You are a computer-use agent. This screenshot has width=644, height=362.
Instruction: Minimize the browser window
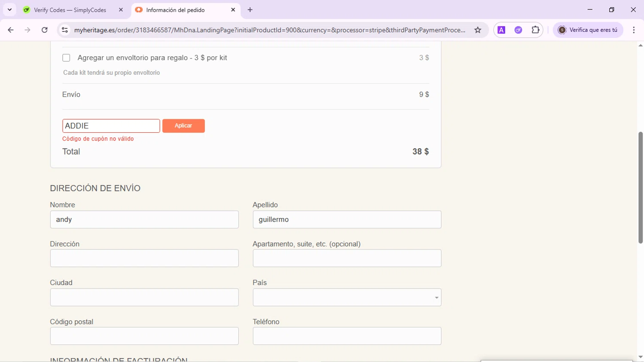tap(590, 9)
